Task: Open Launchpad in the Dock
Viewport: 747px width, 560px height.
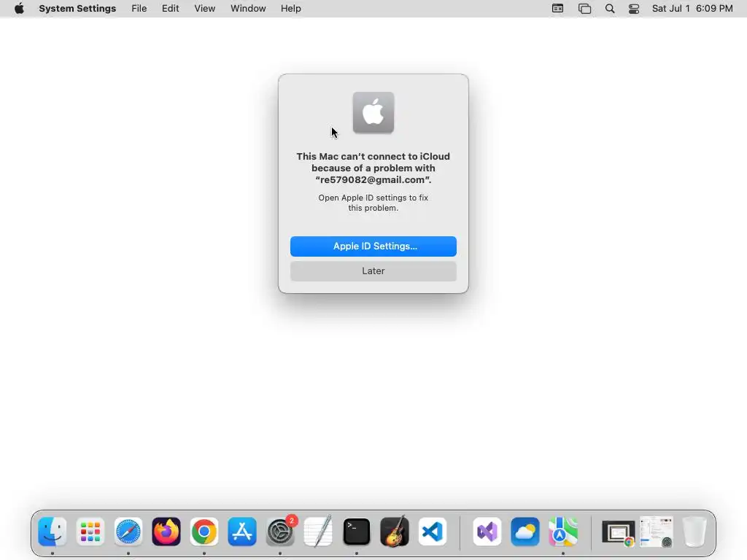Action: click(90, 532)
